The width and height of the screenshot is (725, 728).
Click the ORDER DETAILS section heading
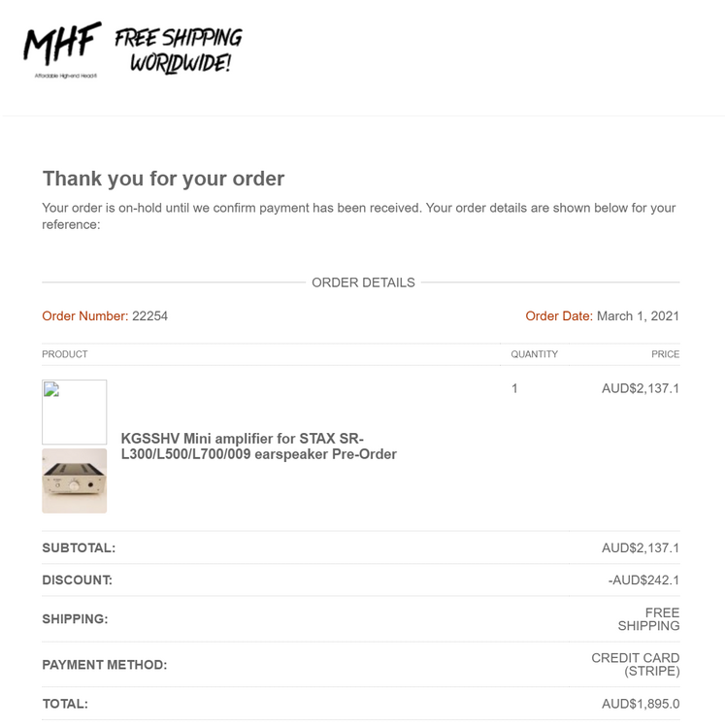(363, 282)
